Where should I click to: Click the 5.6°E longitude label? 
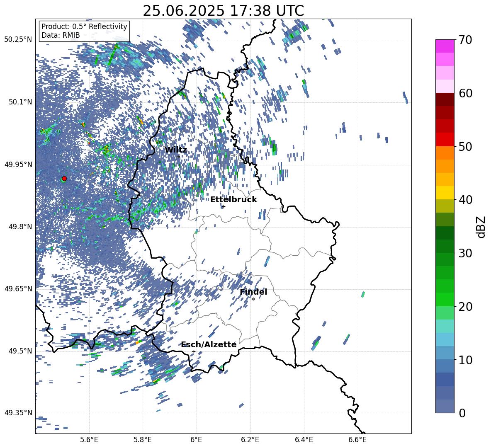(89, 440)
